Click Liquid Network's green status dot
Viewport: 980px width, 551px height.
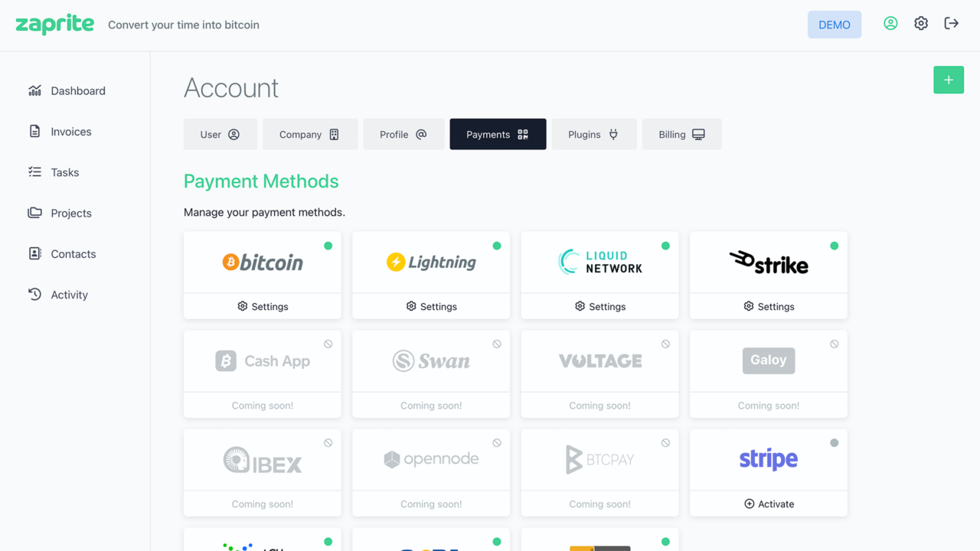click(665, 246)
